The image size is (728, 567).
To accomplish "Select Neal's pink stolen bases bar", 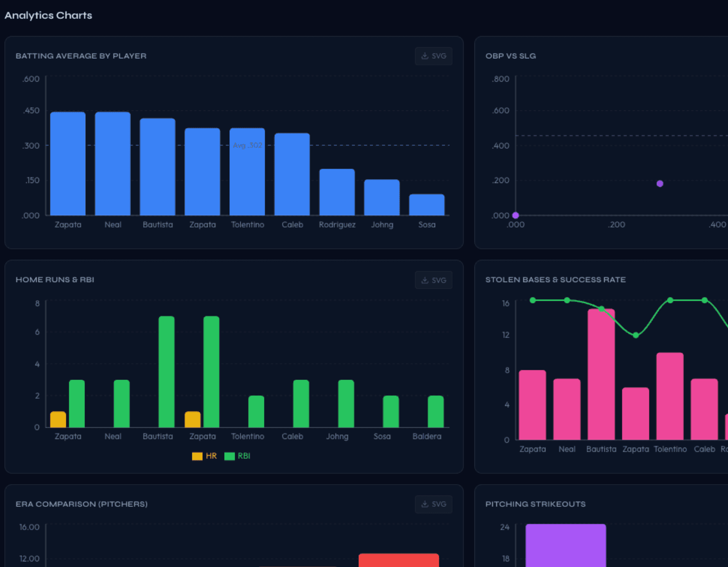I will click(x=567, y=409).
